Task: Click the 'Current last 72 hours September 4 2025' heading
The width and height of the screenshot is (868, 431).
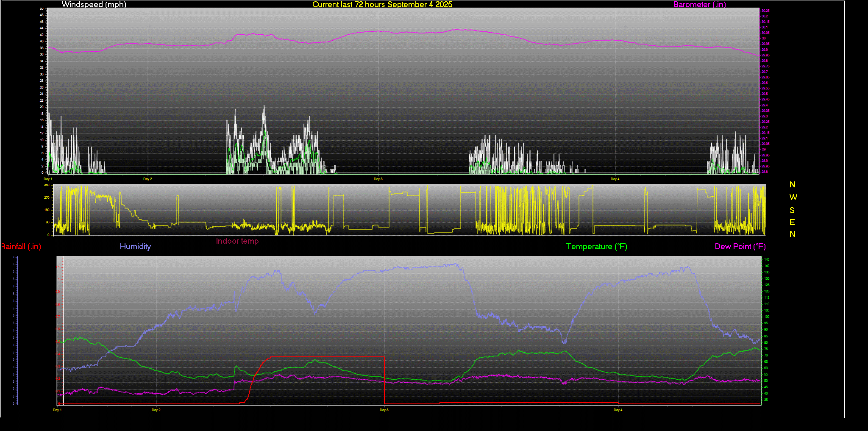Action: 382,4
